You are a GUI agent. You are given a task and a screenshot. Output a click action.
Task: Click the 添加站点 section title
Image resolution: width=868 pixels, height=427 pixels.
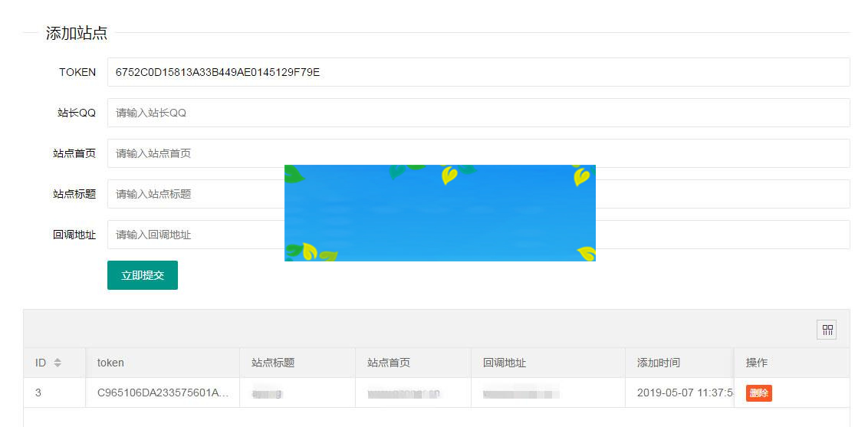point(77,33)
